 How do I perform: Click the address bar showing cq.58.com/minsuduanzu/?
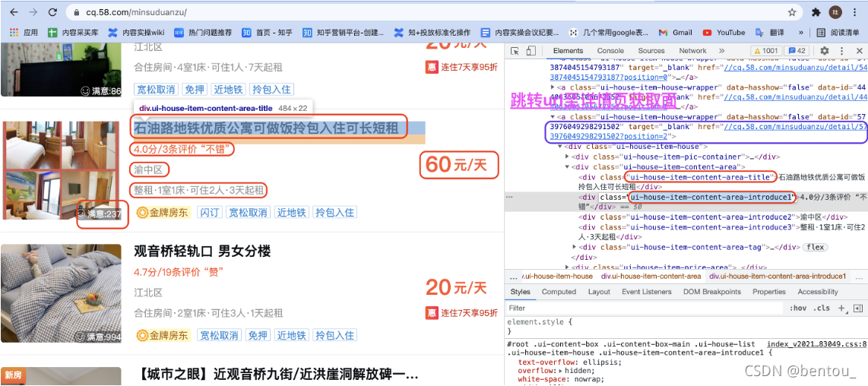coord(434,11)
